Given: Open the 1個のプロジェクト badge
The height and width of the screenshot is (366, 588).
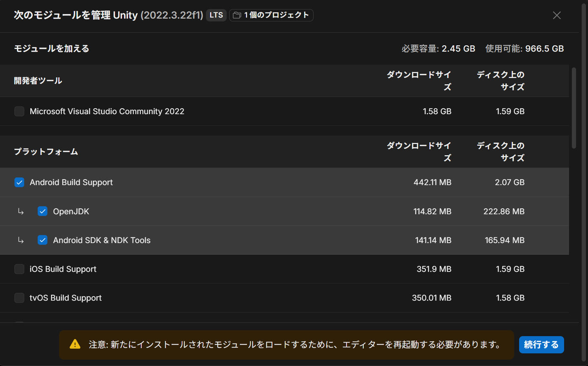Looking at the screenshot, I should [x=271, y=15].
